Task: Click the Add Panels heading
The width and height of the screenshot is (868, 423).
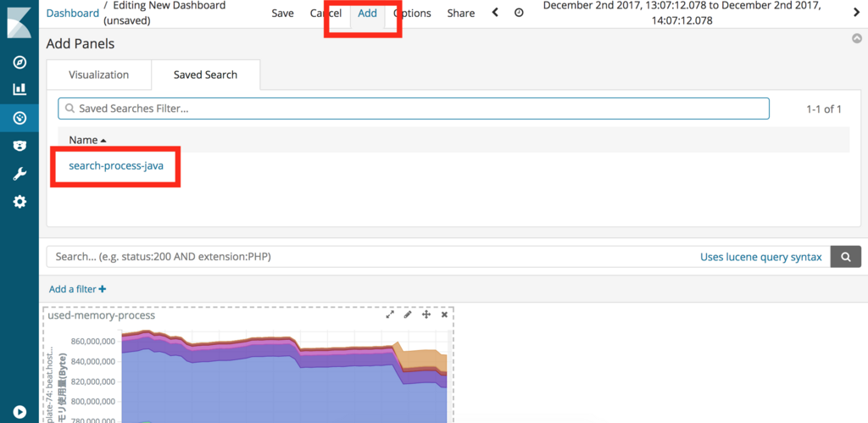Action: coord(81,44)
